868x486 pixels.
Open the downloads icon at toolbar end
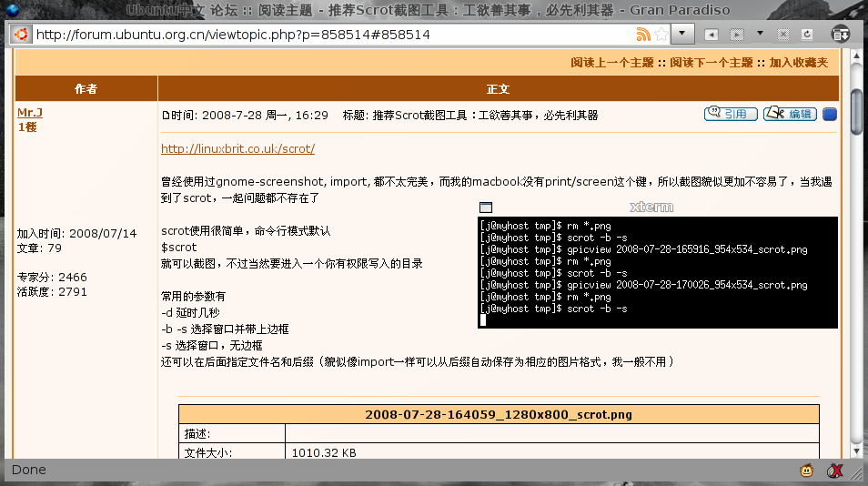[841, 35]
